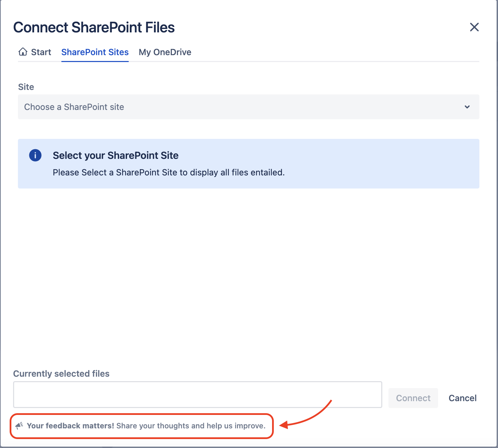The height and width of the screenshot is (448, 498).
Task: Expand the site chevron arrow
Action: [467, 107]
